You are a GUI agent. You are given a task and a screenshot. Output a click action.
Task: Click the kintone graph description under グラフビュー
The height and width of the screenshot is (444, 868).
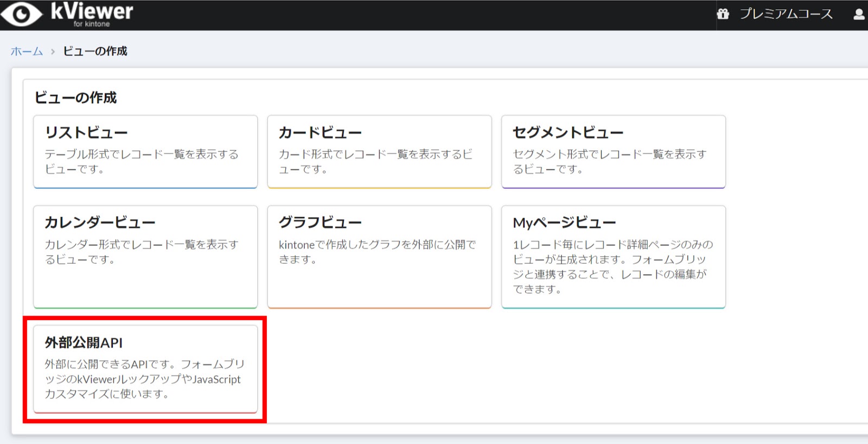(377, 252)
